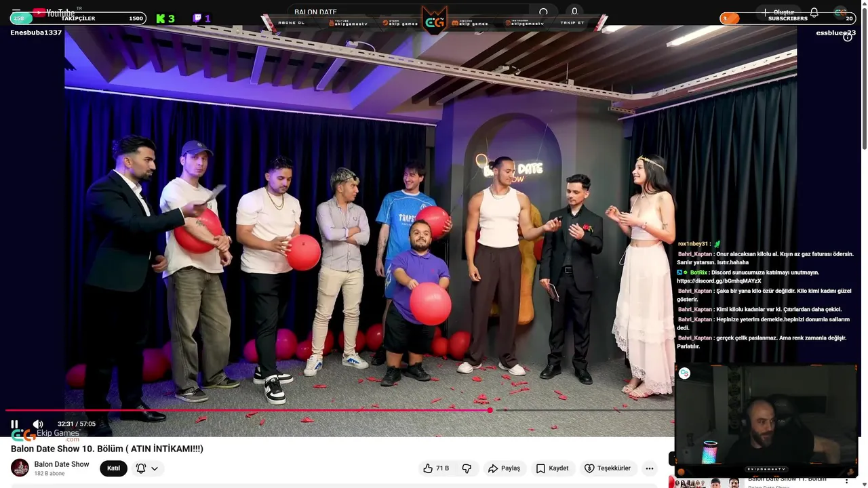The height and width of the screenshot is (488, 868).
Task: Click the magnifier search button
Action: tap(543, 12)
